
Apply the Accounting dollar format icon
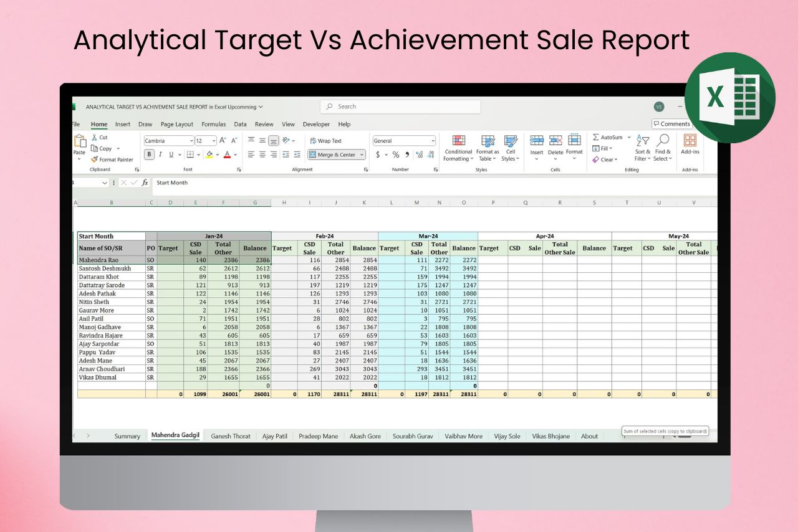coord(378,154)
